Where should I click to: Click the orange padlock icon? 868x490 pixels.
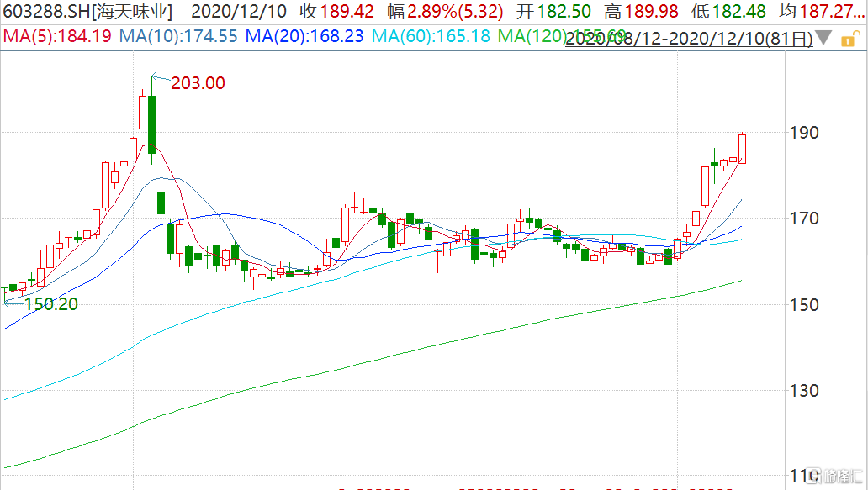pyautogui.click(x=849, y=39)
